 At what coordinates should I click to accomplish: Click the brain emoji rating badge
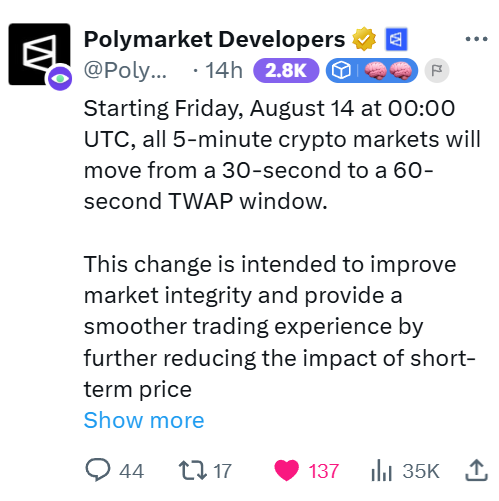[x=388, y=71]
